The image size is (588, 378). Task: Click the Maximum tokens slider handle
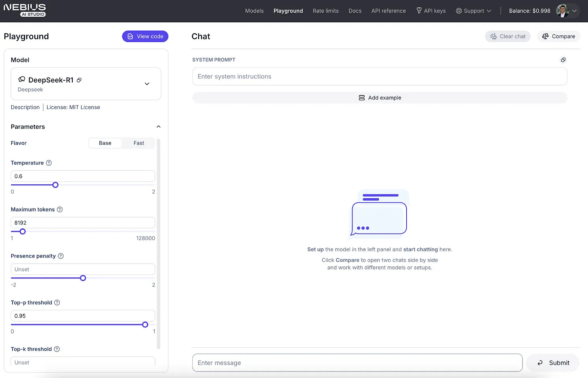[x=23, y=231]
